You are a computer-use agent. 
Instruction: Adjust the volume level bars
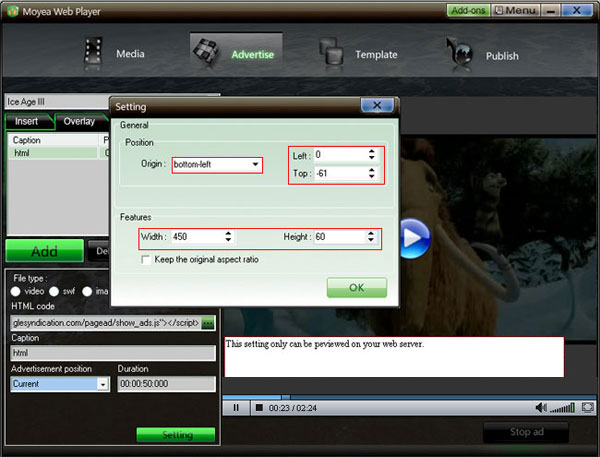click(x=562, y=408)
